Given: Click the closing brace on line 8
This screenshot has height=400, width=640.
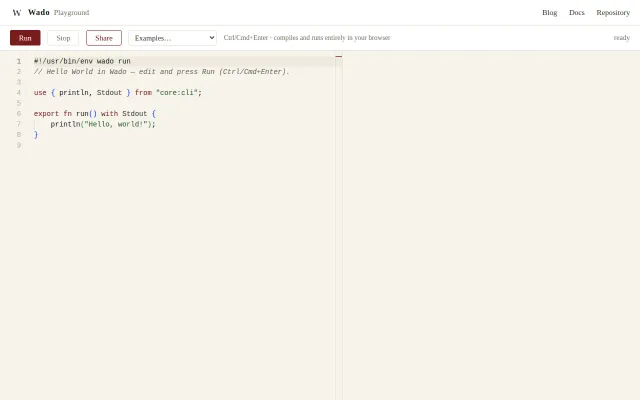Looking at the screenshot, I should click(36, 135).
